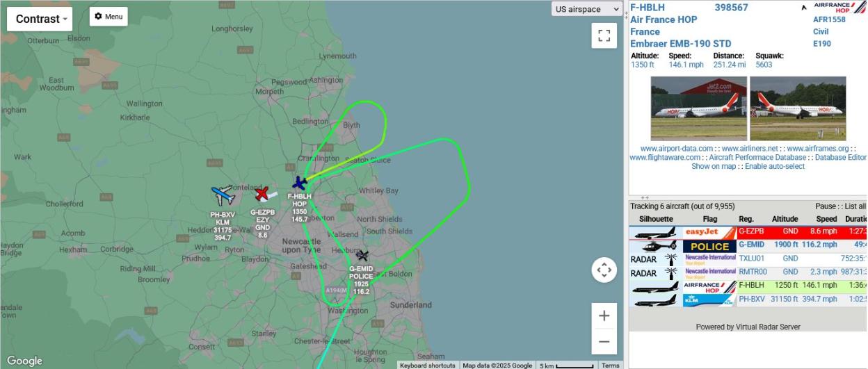Image resolution: width=868 pixels, height=369 pixels.
Task: Open the Contrast map type dropdown
Action: 42,19
